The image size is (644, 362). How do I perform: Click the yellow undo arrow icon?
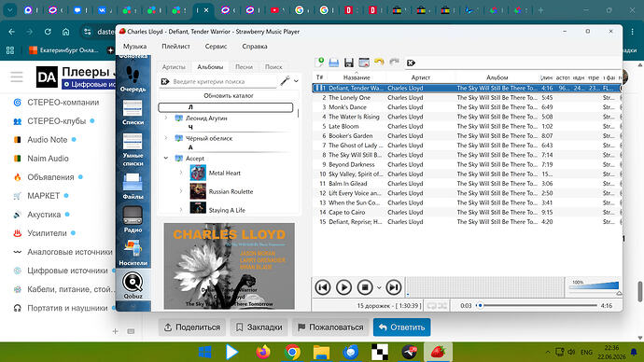pos(379,63)
